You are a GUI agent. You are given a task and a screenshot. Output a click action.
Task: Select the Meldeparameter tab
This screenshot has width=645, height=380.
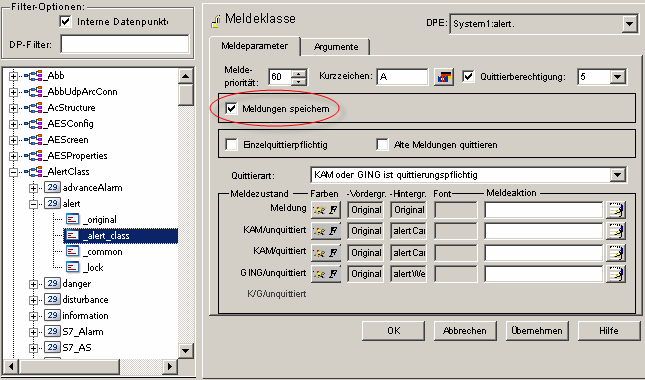[x=254, y=46]
